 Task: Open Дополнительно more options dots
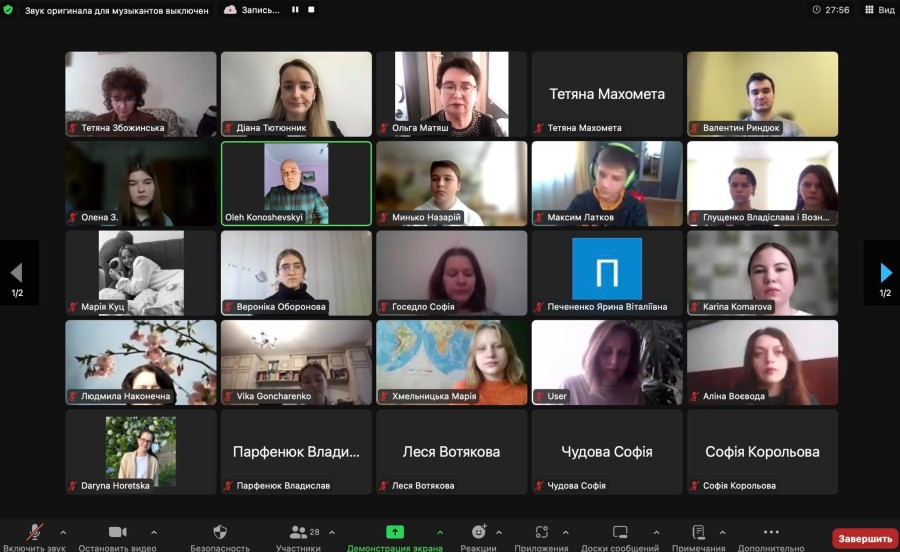click(771, 532)
